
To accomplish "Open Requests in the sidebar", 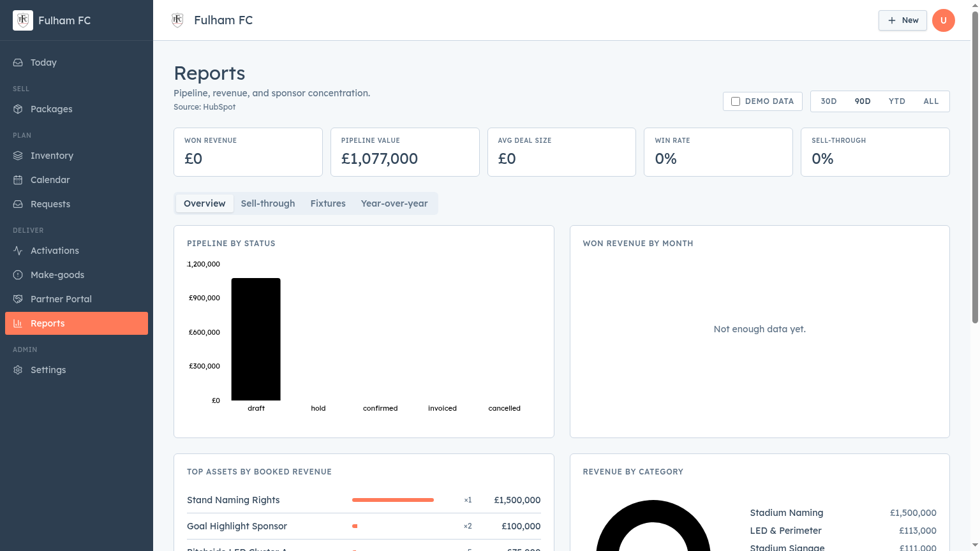I will coord(77,204).
